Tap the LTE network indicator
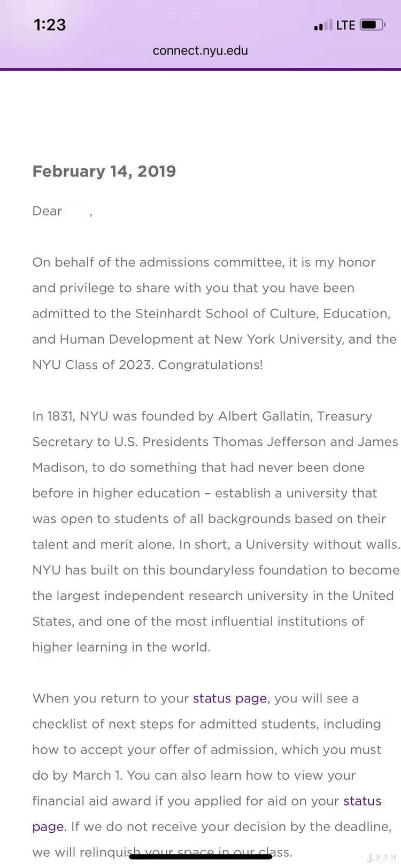Screen dimensions: 401x868 click(345, 25)
